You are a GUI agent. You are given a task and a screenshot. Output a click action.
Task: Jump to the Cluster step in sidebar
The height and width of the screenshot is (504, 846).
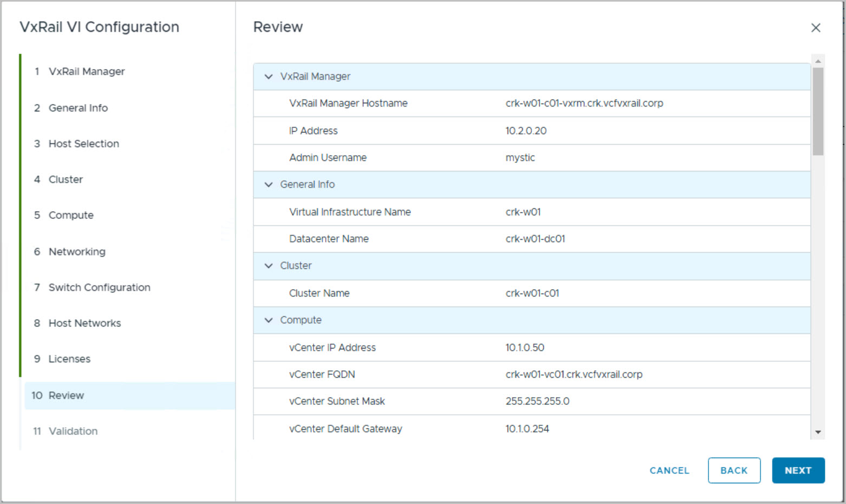click(x=66, y=179)
